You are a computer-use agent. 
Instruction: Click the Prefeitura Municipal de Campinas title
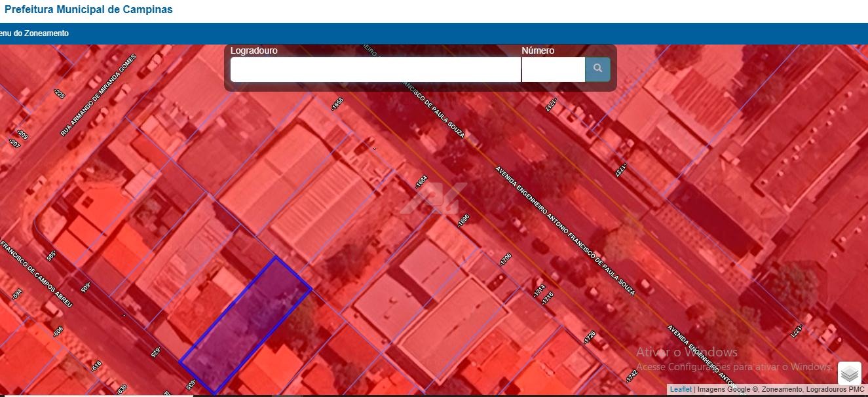pos(88,10)
